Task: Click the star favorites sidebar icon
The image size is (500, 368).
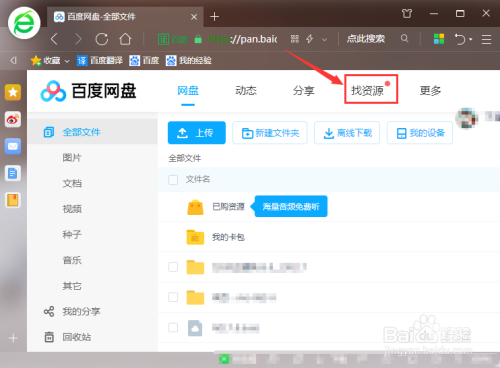Action: (x=13, y=92)
